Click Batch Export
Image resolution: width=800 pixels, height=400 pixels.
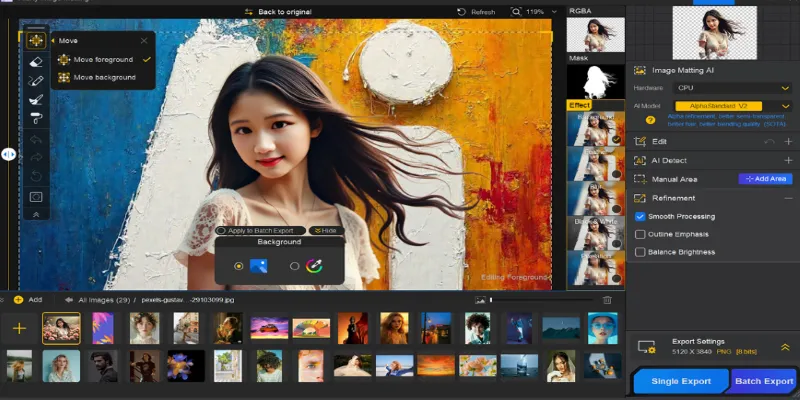pyautogui.click(x=764, y=381)
